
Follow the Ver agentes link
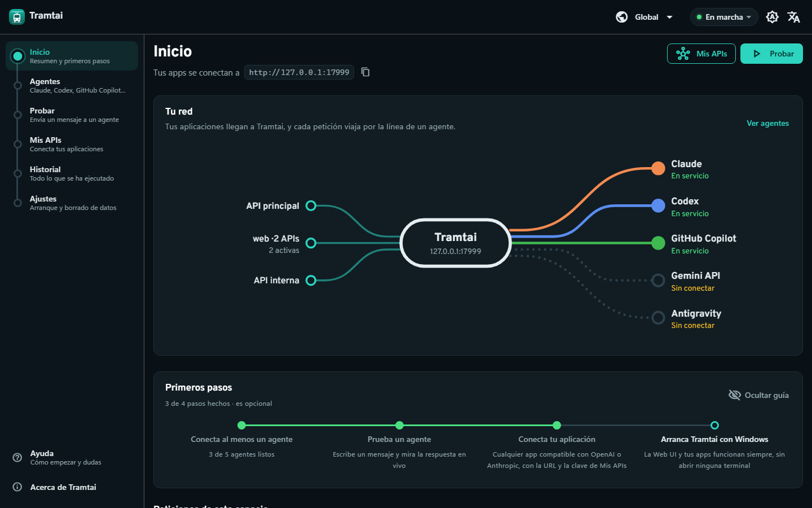click(767, 123)
